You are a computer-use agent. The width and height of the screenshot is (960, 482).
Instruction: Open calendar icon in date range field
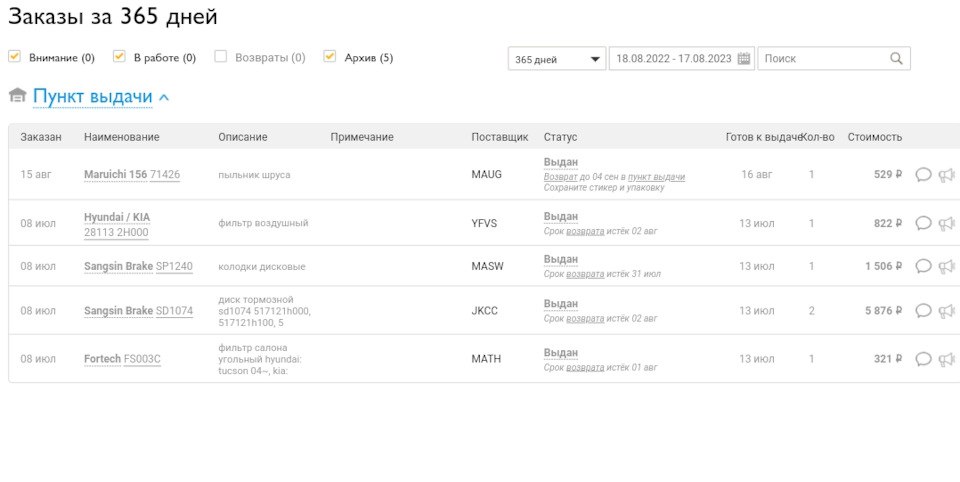(744, 59)
